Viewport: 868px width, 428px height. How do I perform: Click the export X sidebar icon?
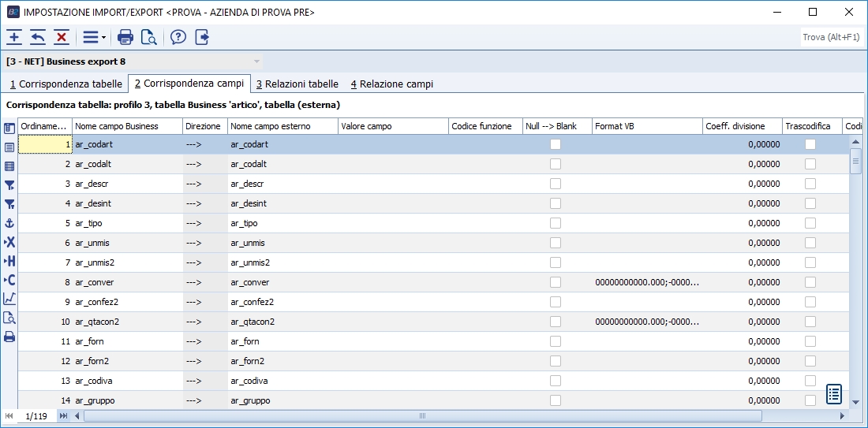(9, 242)
